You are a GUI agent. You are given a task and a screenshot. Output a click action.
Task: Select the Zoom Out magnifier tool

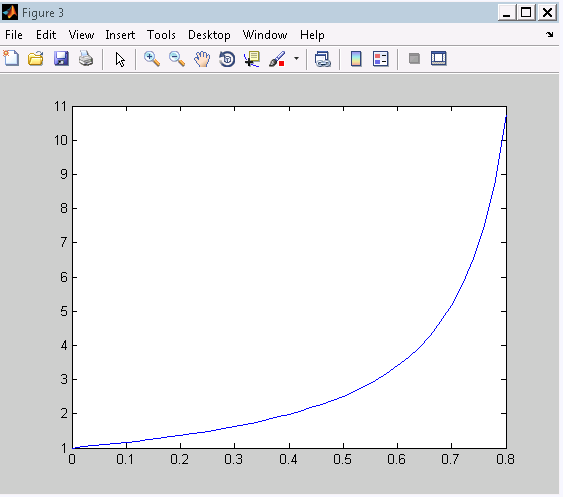click(x=177, y=59)
